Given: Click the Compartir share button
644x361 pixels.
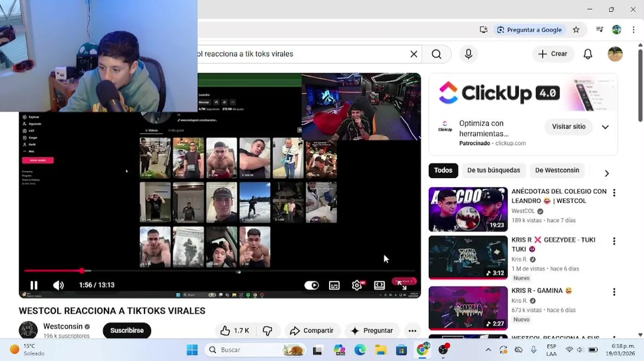Looking at the screenshot, I should point(312,331).
